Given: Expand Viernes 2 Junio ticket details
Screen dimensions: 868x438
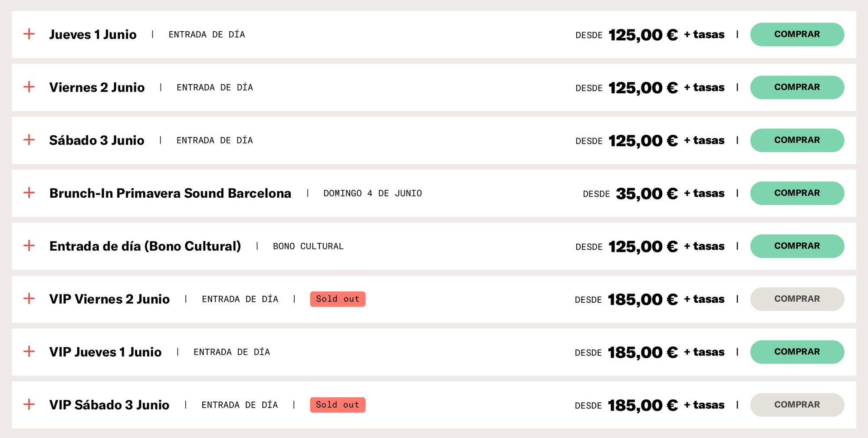Looking at the screenshot, I should point(29,87).
